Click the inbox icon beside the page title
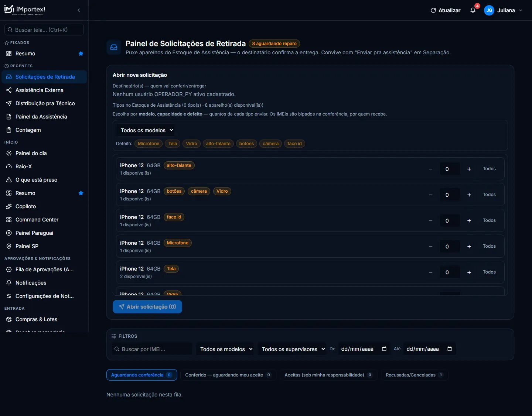 [x=114, y=47]
